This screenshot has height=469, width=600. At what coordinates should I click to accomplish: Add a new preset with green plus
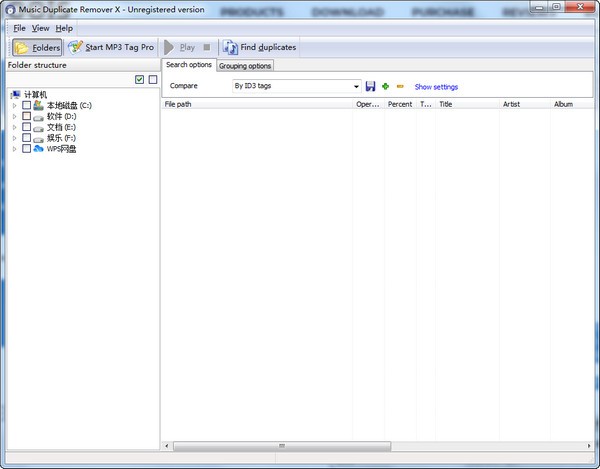point(385,86)
